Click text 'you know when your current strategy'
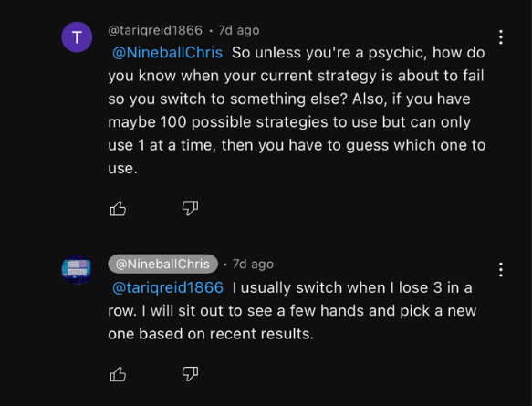Image resolution: width=532 pixels, height=406 pixels. pyautogui.click(x=242, y=76)
